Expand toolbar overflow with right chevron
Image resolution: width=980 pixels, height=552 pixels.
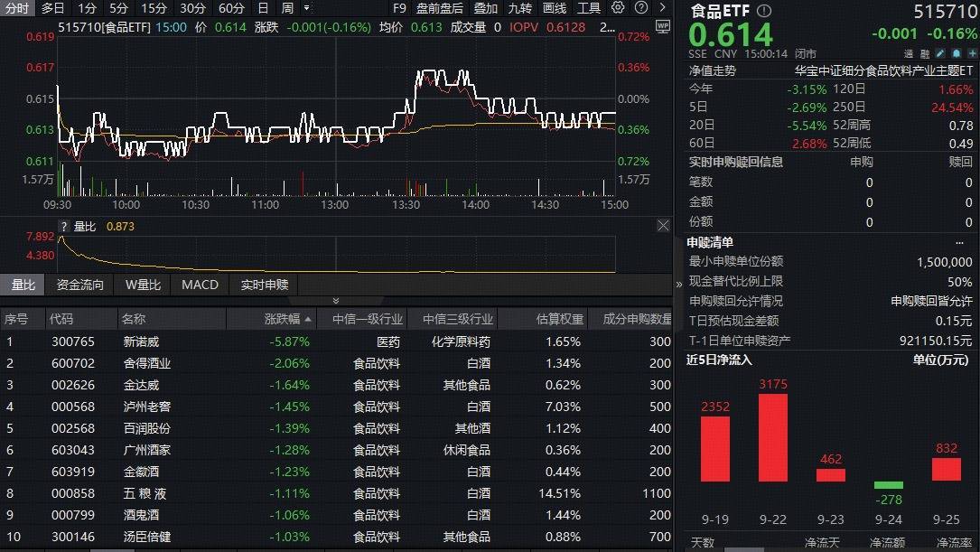[x=661, y=8]
